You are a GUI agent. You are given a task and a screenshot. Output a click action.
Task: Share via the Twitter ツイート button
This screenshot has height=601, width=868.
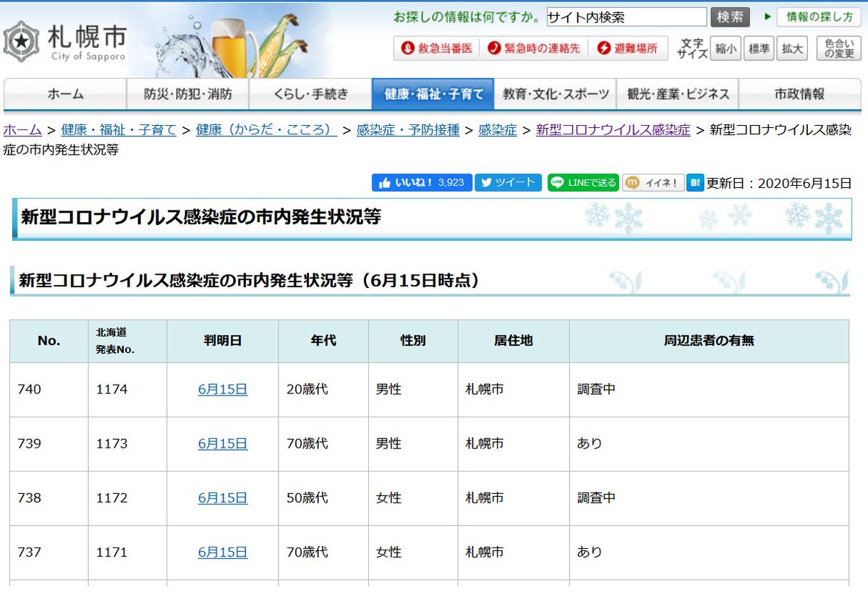pos(509,182)
